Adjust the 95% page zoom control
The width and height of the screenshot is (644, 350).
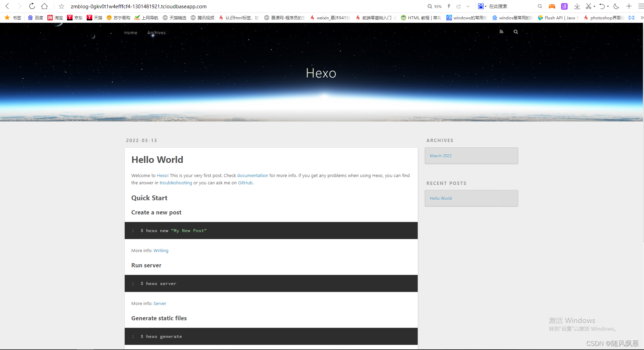coord(435,6)
